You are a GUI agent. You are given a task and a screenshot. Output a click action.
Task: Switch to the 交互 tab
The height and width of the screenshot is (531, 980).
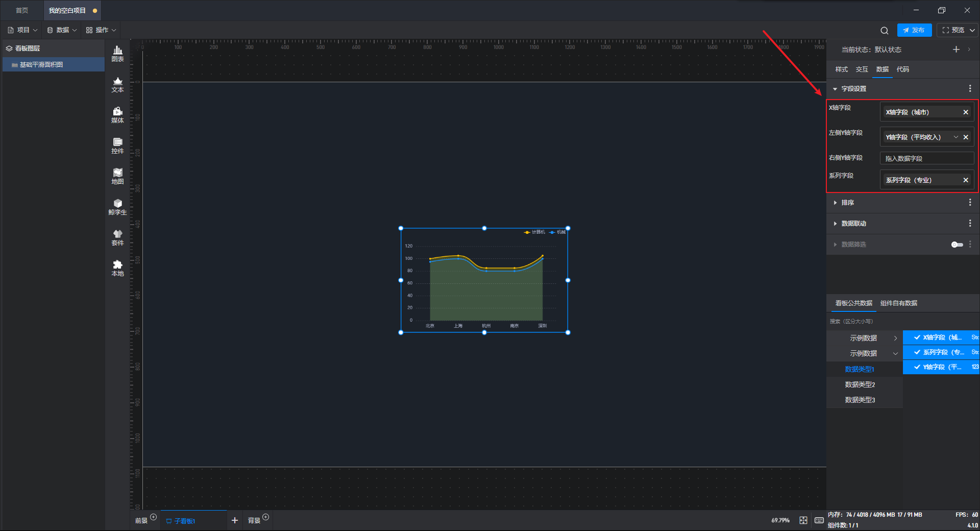[x=862, y=69]
